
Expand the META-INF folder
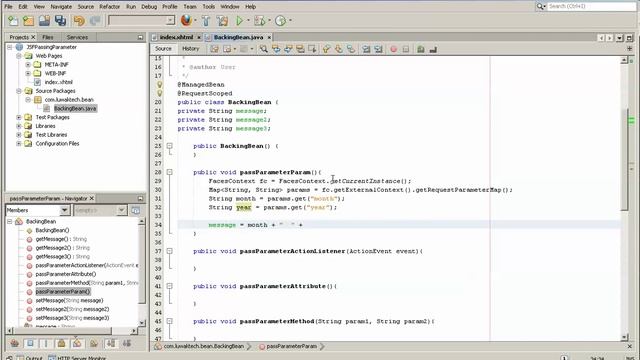pyautogui.click(x=28, y=64)
